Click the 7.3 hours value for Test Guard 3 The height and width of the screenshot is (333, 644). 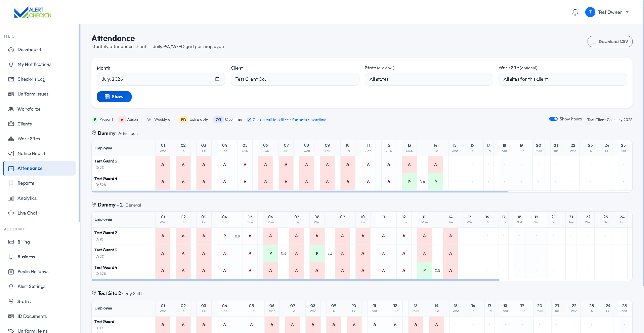tap(330, 253)
